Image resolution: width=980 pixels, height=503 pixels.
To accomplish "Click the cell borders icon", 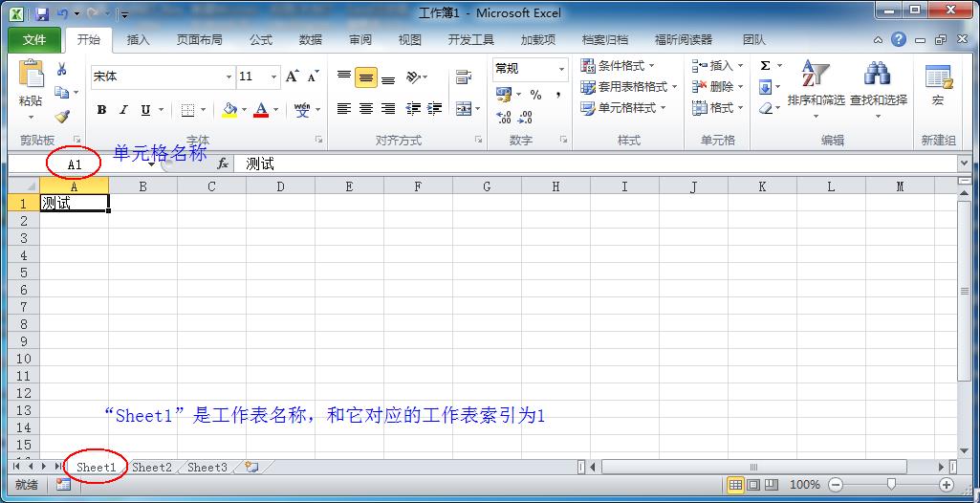I will 187,110.
